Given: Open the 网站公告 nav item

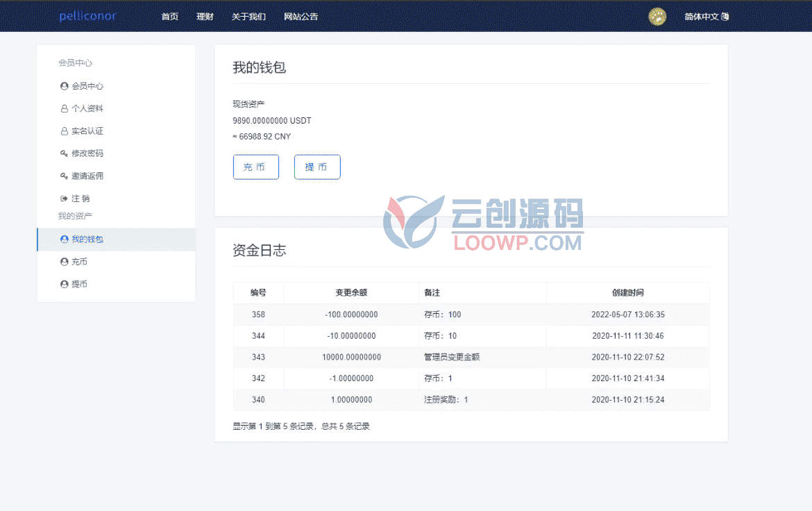Looking at the screenshot, I should point(301,17).
